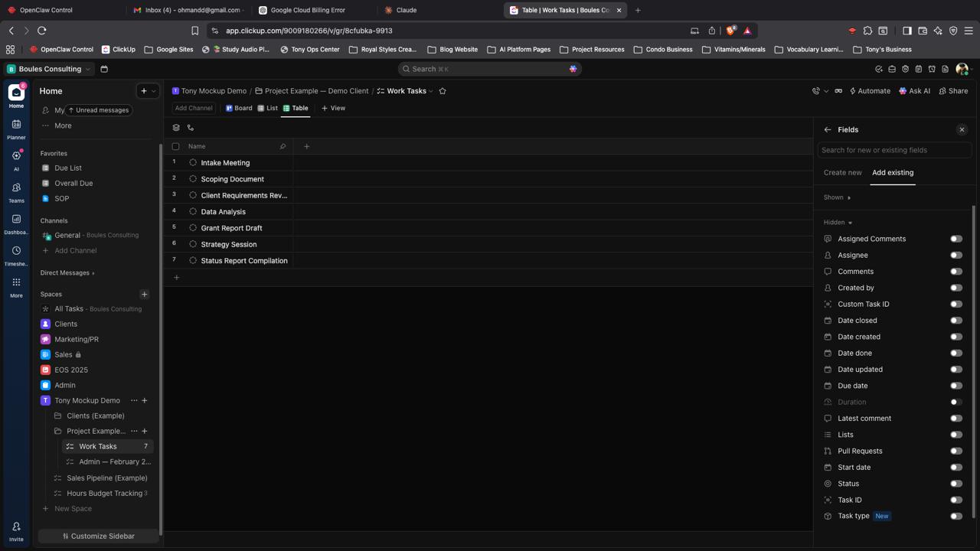The image size is (980, 551).
Task: Click the field search input box
Action: (x=893, y=150)
